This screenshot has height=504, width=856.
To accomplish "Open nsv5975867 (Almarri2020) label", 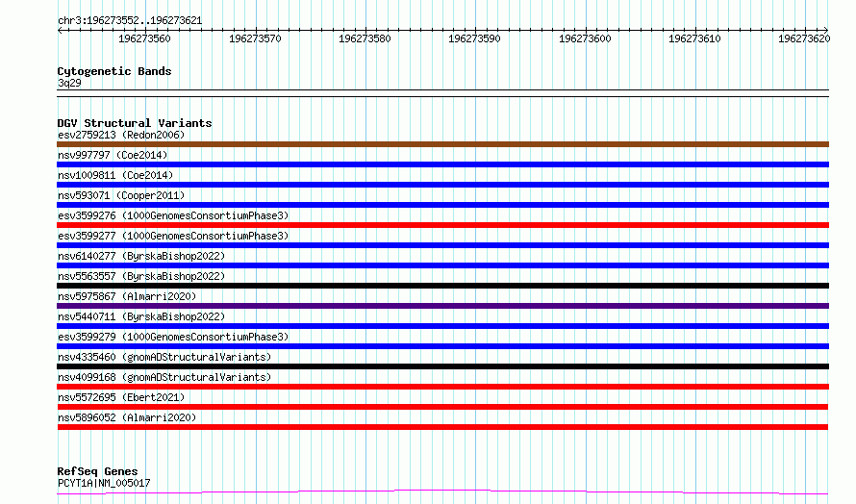I will click(x=127, y=296).
